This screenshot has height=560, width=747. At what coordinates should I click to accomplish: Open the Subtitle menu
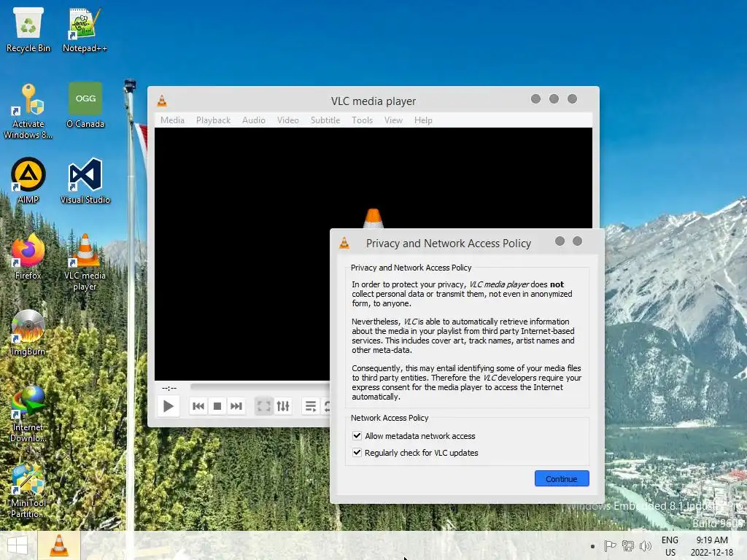325,120
